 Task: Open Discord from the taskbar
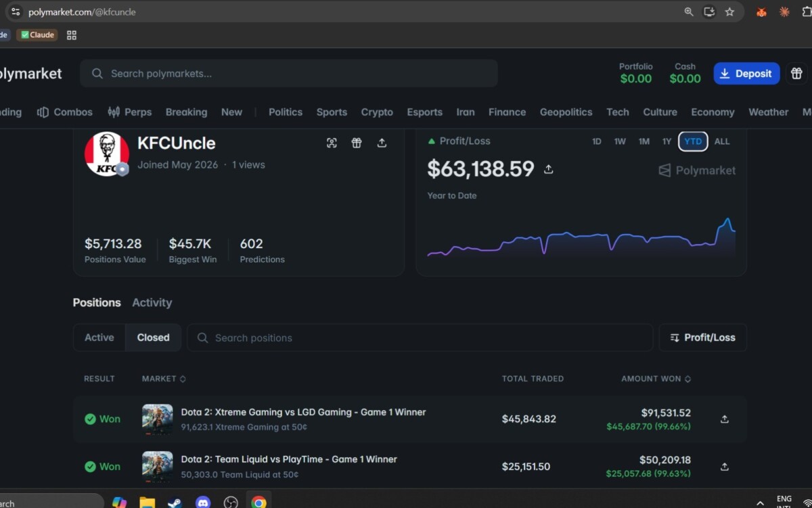point(202,502)
